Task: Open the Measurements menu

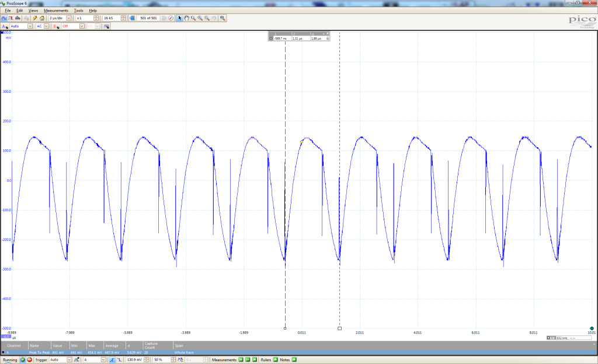Action: [56, 10]
